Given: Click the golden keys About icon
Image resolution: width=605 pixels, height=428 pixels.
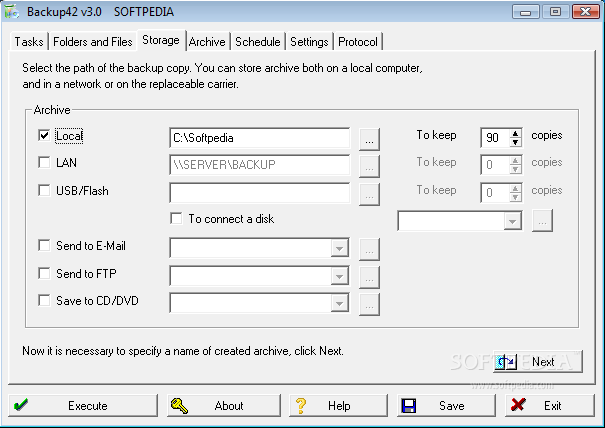Looking at the screenshot, I should (179, 406).
